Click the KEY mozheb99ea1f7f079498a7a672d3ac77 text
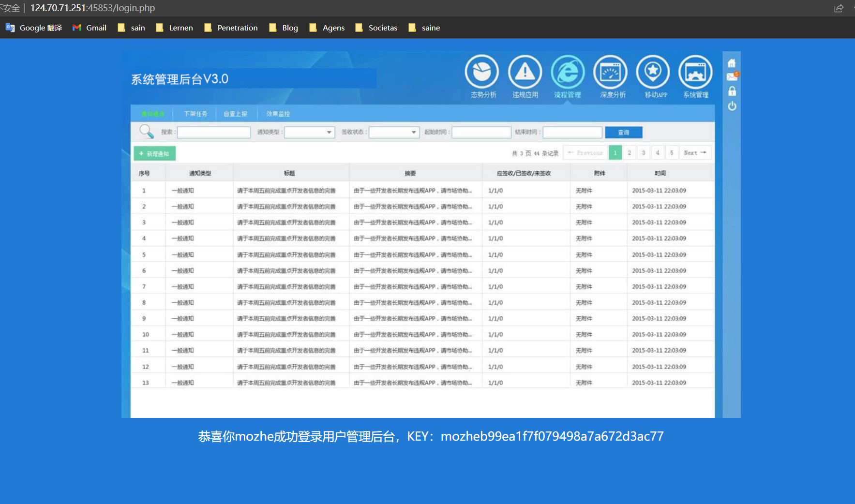Viewport: 855px width, 504px height. click(535, 436)
